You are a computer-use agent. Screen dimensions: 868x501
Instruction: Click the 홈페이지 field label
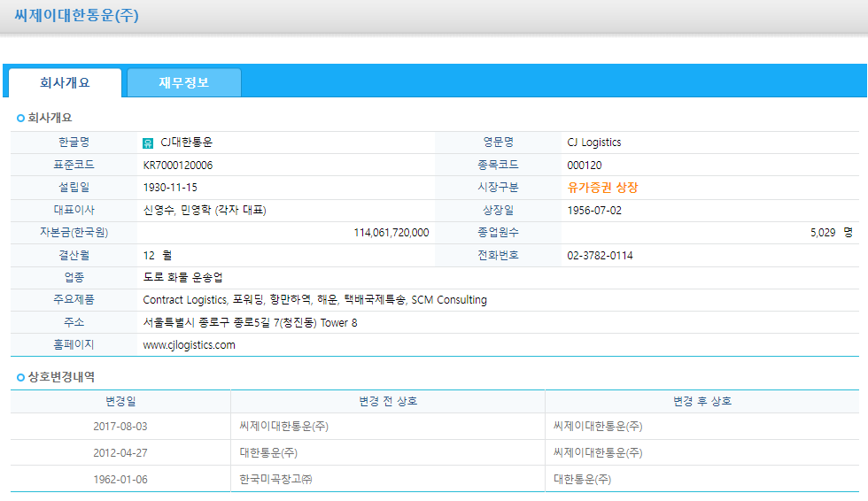coord(74,344)
